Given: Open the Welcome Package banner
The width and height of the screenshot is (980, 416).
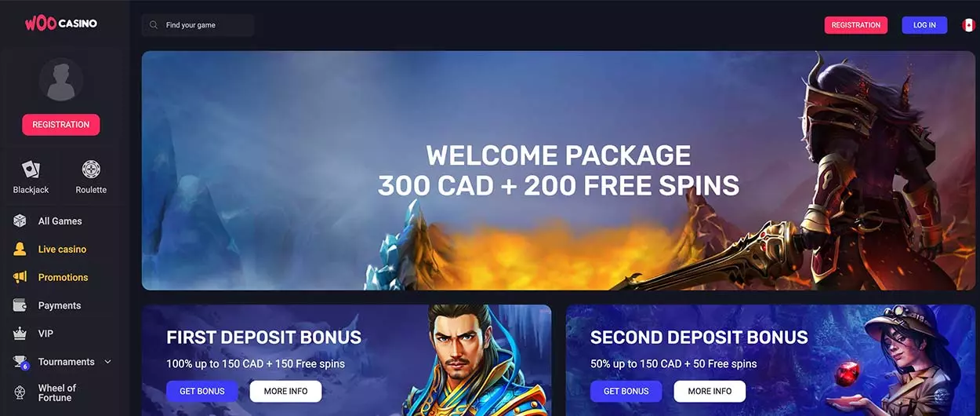Looking at the screenshot, I should pyautogui.click(x=558, y=170).
